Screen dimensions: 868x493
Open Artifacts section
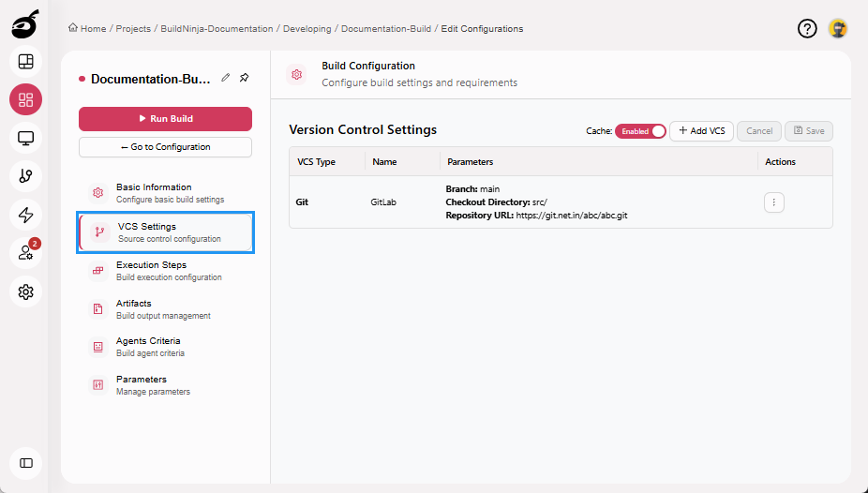tap(166, 308)
